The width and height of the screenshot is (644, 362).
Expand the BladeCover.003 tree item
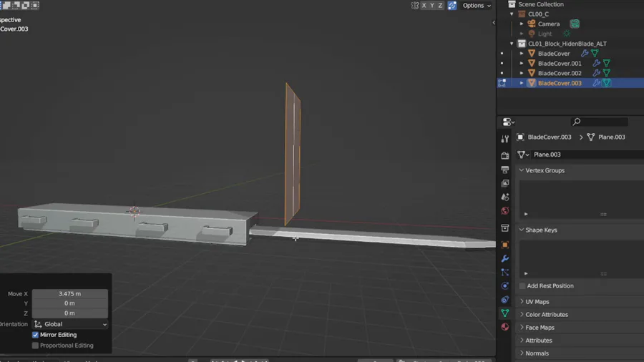click(x=522, y=83)
